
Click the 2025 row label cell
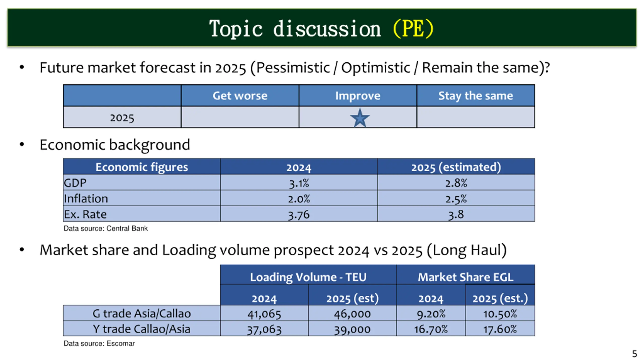[122, 117]
